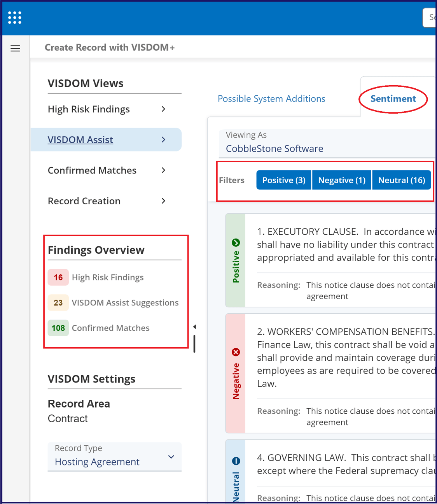Image resolution: width=437 pixels, height=504 pixels.
Task: Expand the Record Creation chevron
Action: coord(163,201)
